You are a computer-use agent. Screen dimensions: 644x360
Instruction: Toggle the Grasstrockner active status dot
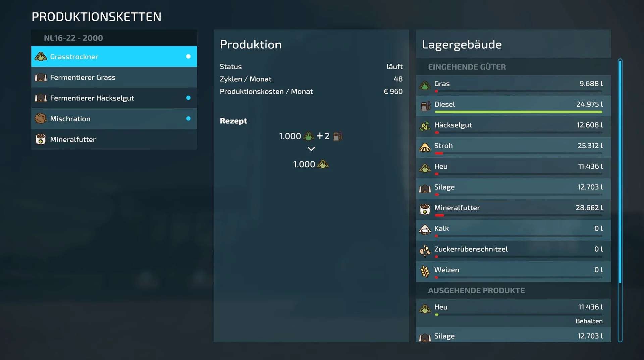(x=188, y=56)
